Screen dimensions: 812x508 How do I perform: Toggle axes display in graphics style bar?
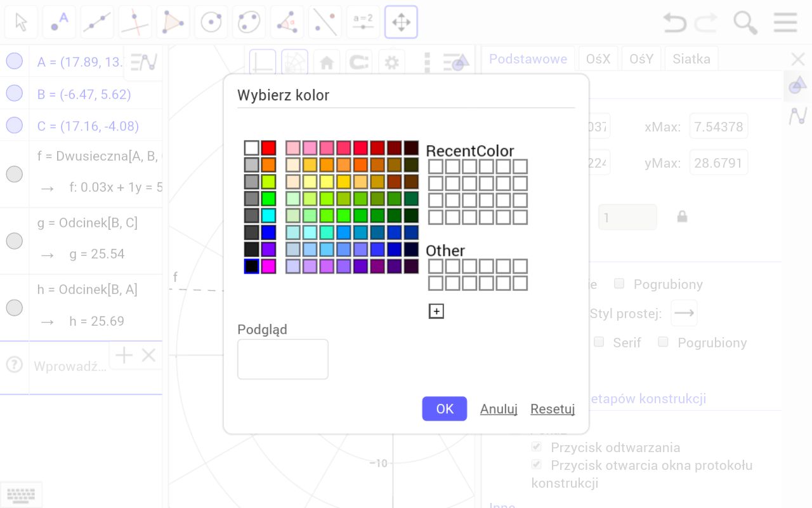pyautogui.click(x=263, y=62)
